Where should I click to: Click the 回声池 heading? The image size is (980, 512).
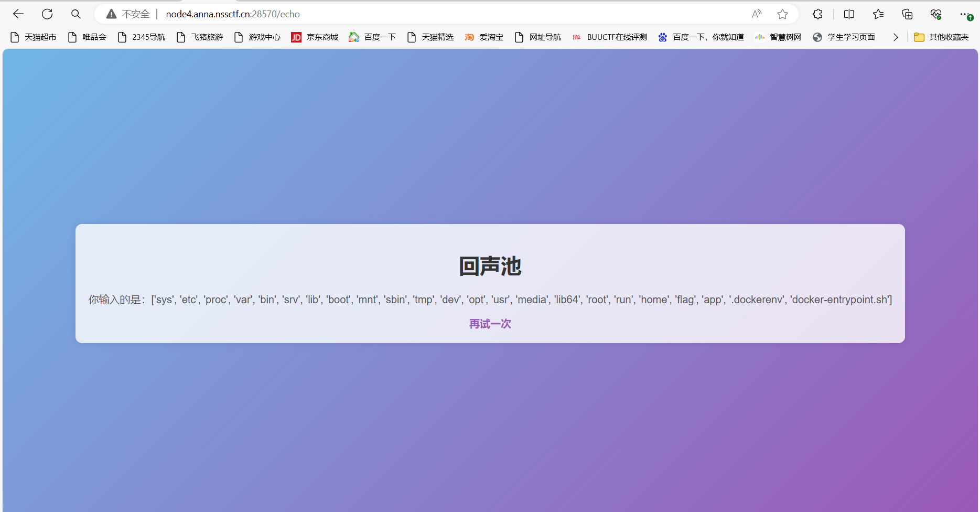pyautogui.click(x=490, y=266)
